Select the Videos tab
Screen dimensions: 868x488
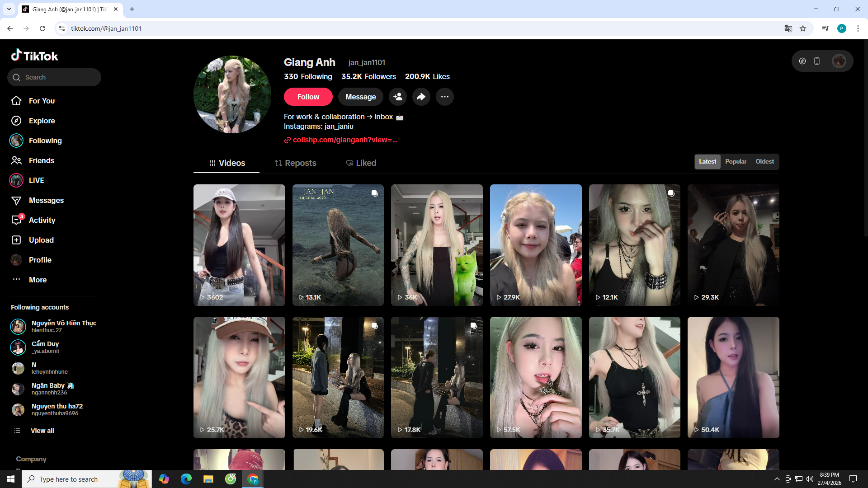point(226,163)
